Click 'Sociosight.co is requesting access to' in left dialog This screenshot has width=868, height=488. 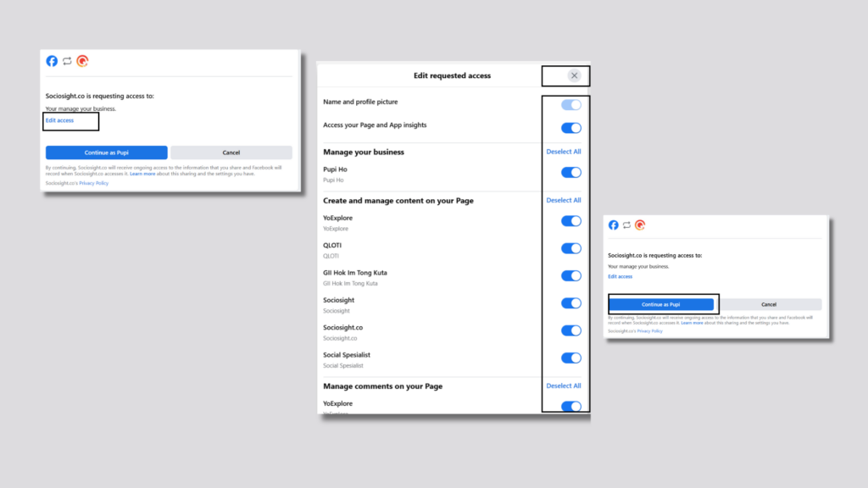100,96
